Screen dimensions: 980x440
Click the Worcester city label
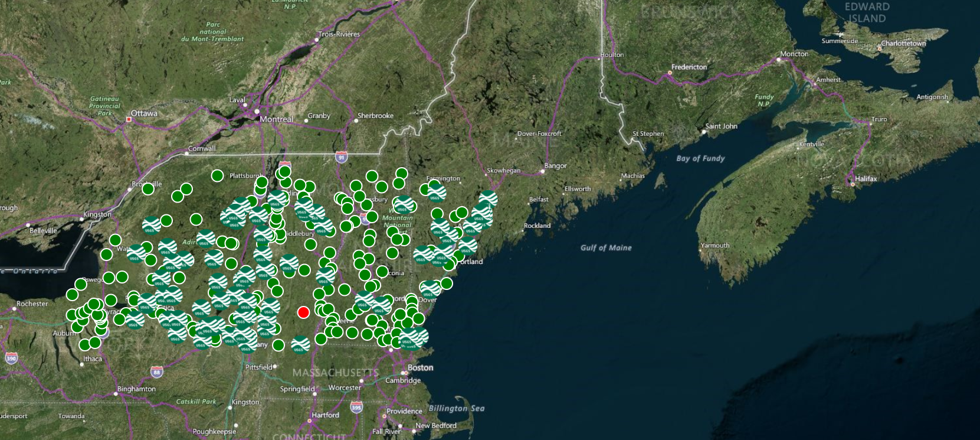pos(345,387)
